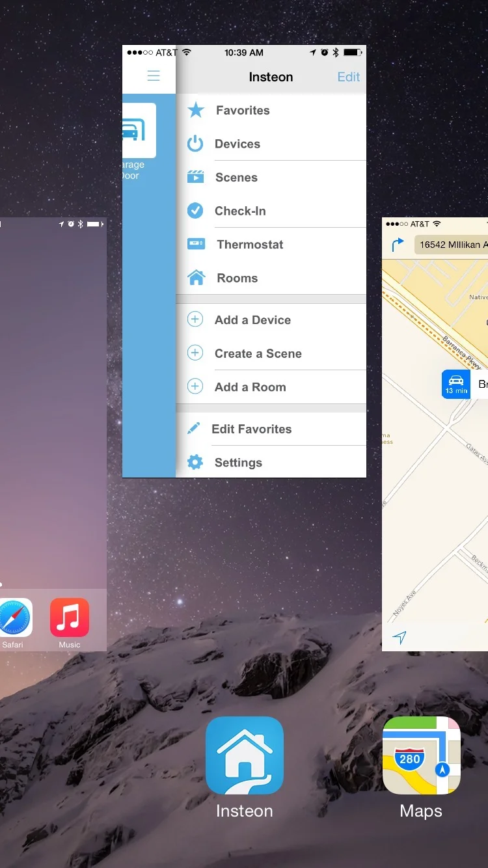Select the Check-In menu item
The height and width of the screenshot is (868, 488).
coord(271,211)
